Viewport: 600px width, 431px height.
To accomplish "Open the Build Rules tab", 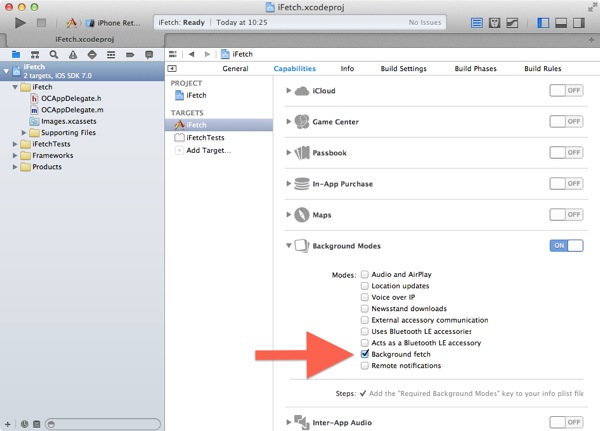I will [x=543, y=69].
